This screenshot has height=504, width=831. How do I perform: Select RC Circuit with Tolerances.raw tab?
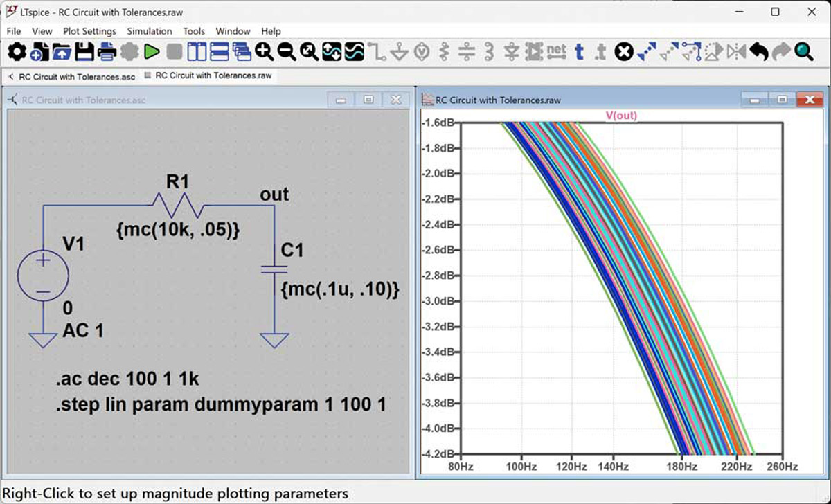point(213,75)
